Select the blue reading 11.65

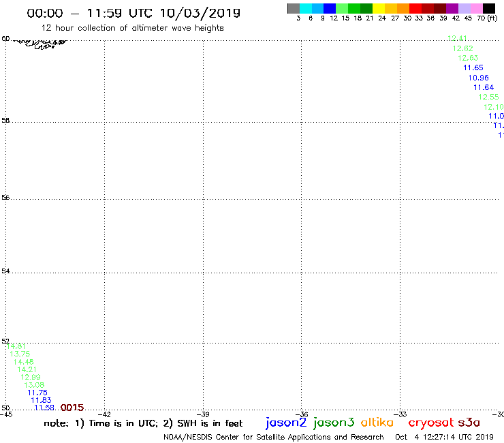coord(473,67)
